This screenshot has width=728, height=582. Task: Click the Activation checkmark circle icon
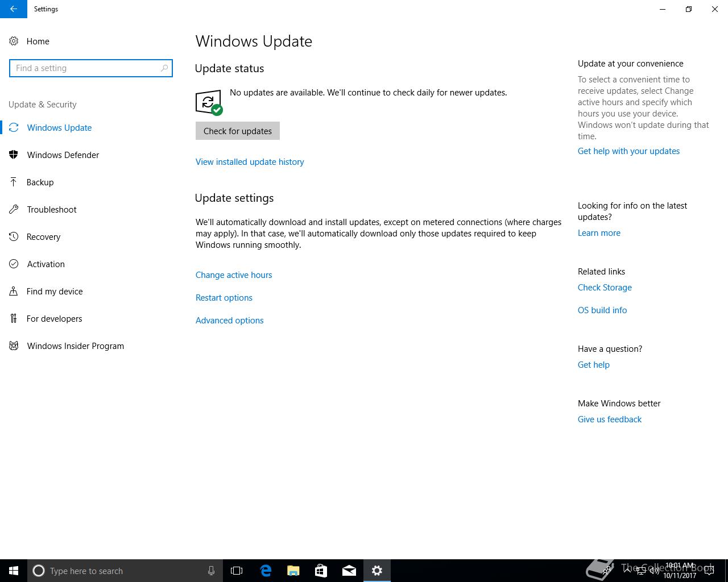point(14,264)
